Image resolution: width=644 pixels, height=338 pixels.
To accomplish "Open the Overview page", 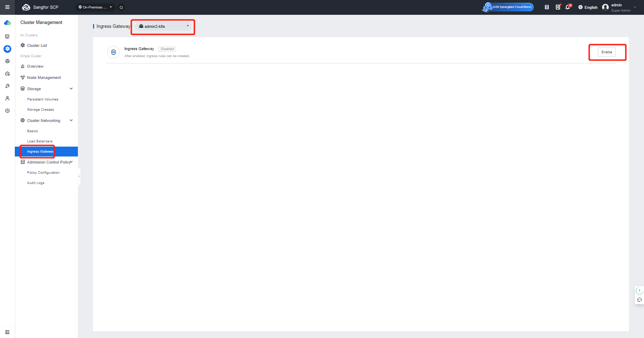I will (35, 66).
